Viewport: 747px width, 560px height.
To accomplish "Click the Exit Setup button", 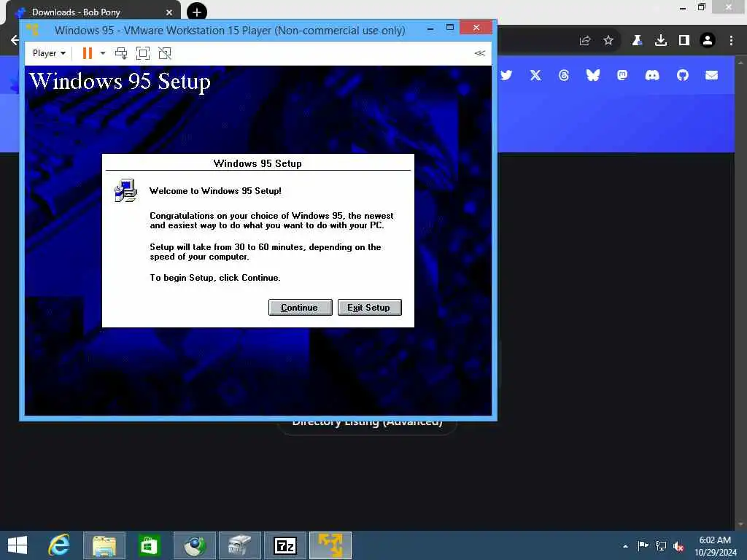I will [369, 308].
